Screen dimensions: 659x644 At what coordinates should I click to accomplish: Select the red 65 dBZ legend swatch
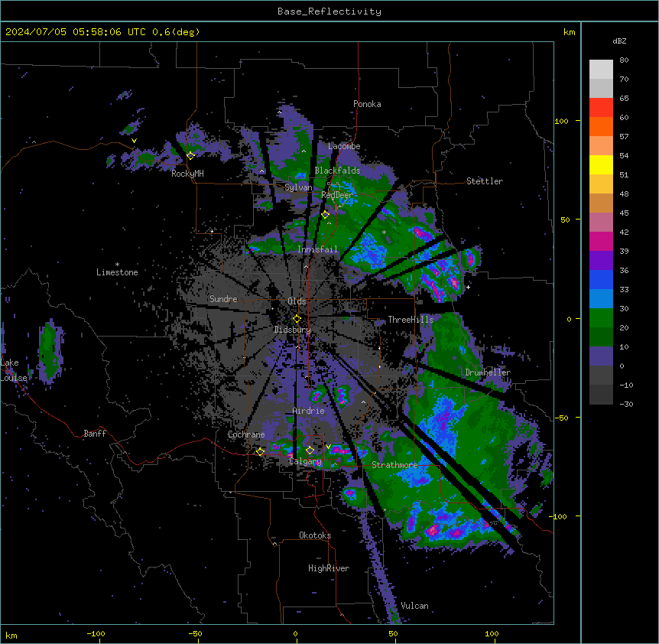click(601, 107)
